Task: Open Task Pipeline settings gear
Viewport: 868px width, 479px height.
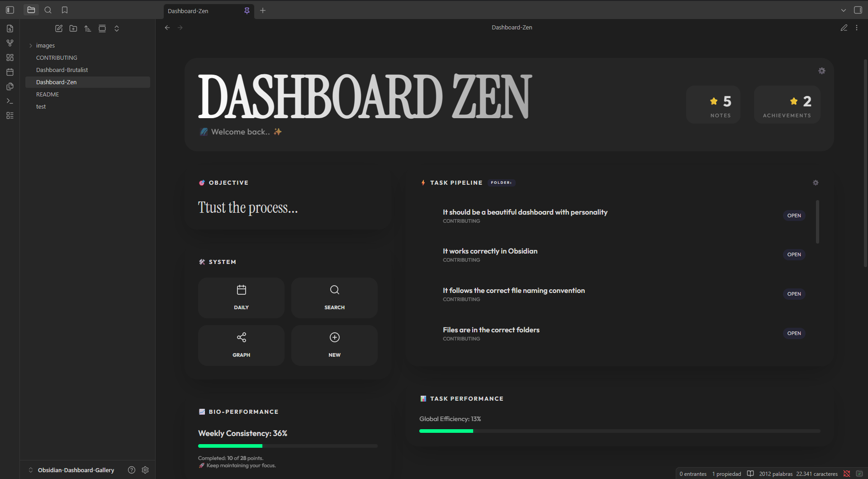Action: point(816,182)
